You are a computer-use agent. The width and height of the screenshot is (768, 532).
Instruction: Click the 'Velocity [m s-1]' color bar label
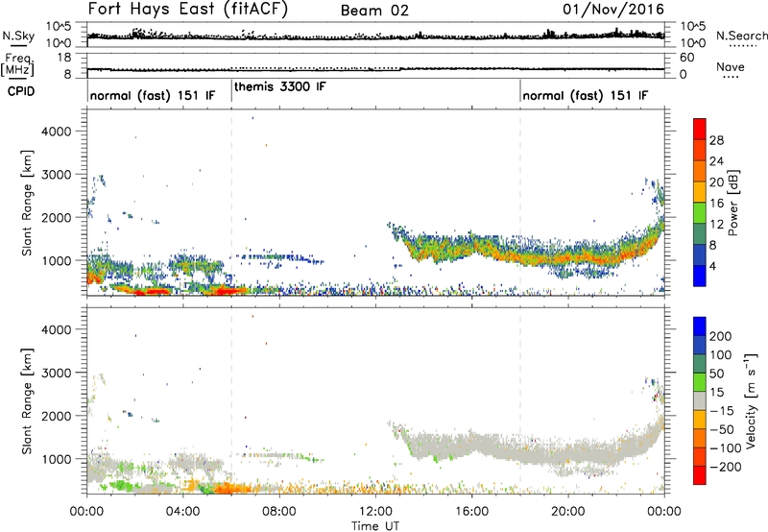point(750,400)
